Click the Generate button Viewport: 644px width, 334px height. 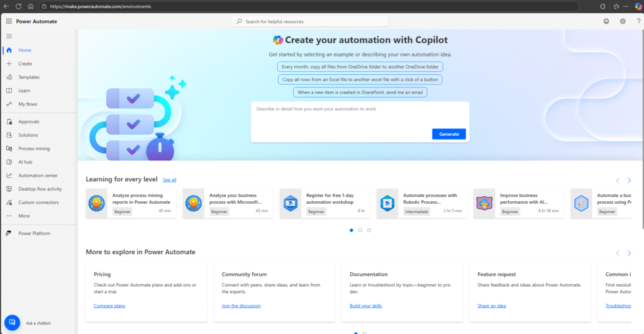click(449, 134)
